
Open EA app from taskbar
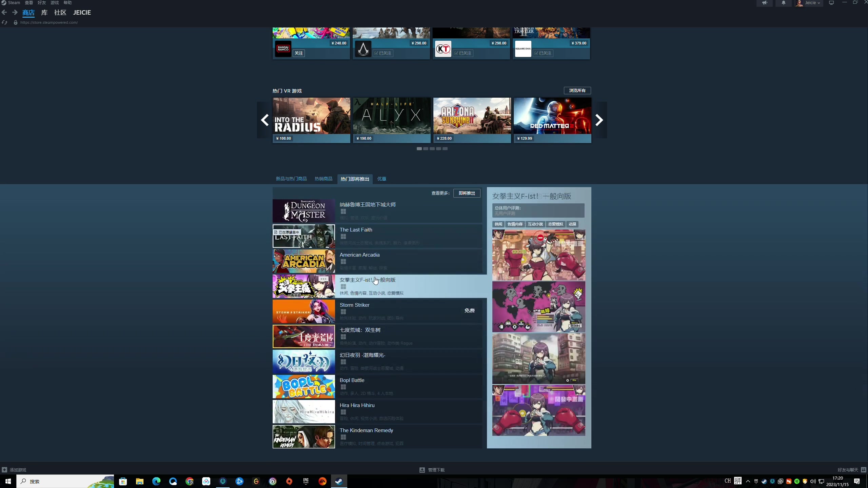coord(322,481)
